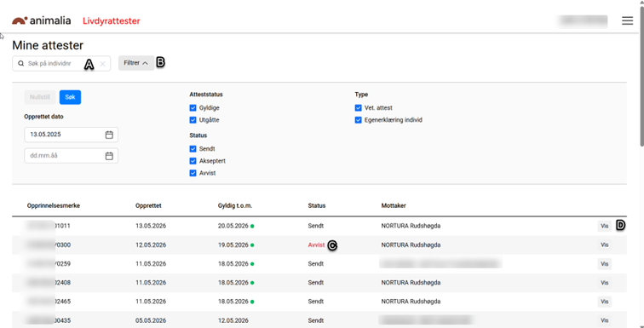
Task: Click the Opprettet column header
Action: pos(148,205)
